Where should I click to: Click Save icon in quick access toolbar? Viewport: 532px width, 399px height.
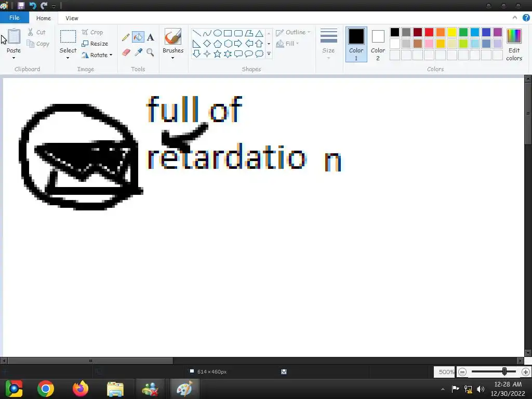[x=21, y=5]
